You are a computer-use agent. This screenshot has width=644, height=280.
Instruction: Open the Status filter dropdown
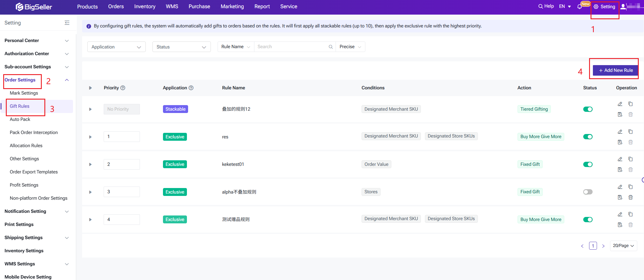tap(181, 47)
